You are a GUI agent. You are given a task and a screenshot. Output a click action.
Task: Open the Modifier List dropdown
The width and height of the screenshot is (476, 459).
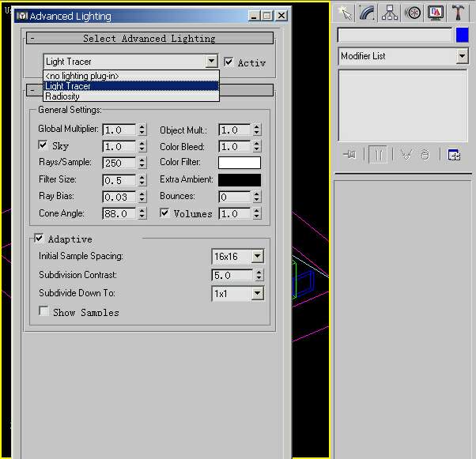pyautogui.click(x=462, y=56)
